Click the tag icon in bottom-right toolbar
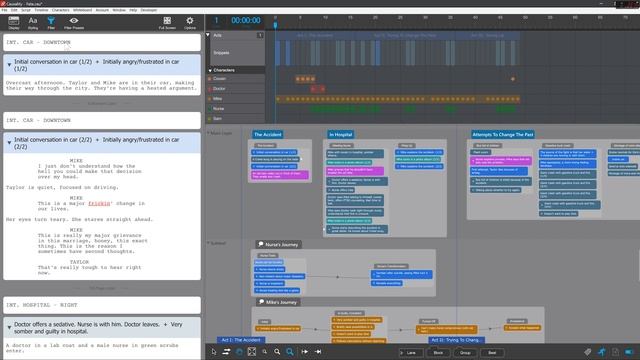Screen dimensions: 640x360 click(587, 352)
